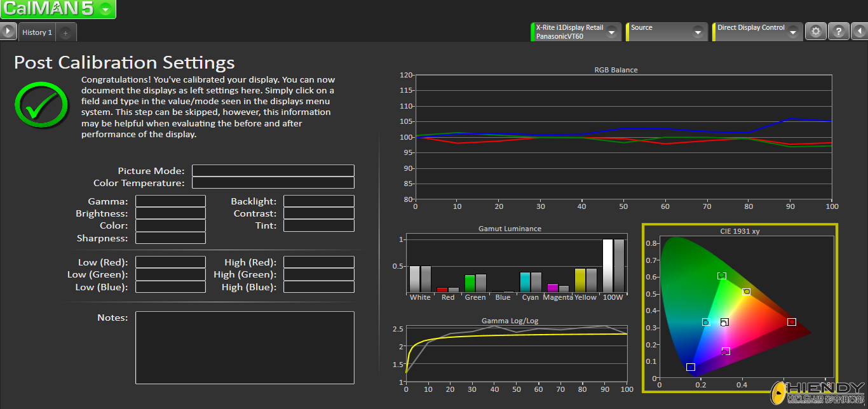
Task: Click the settings gear icon
Action: (816, 32)
